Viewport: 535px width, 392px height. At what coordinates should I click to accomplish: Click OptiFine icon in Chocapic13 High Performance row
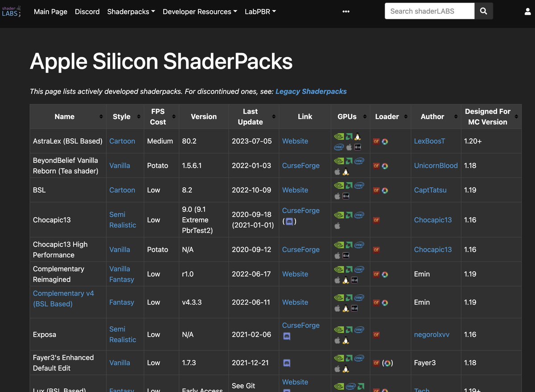[x=376, y=250]
